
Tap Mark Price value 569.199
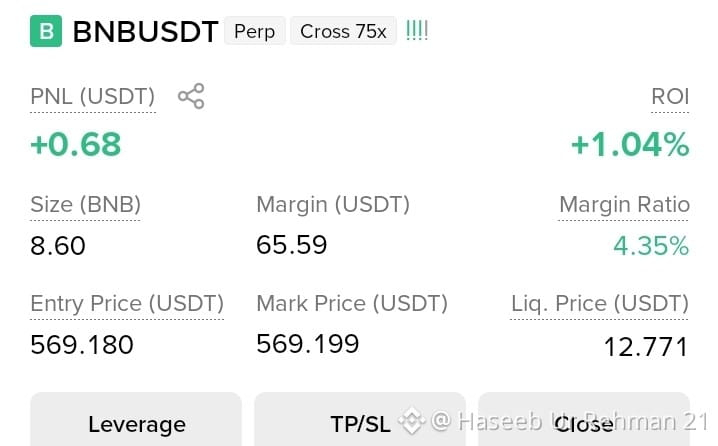click(x=308, y=344)
